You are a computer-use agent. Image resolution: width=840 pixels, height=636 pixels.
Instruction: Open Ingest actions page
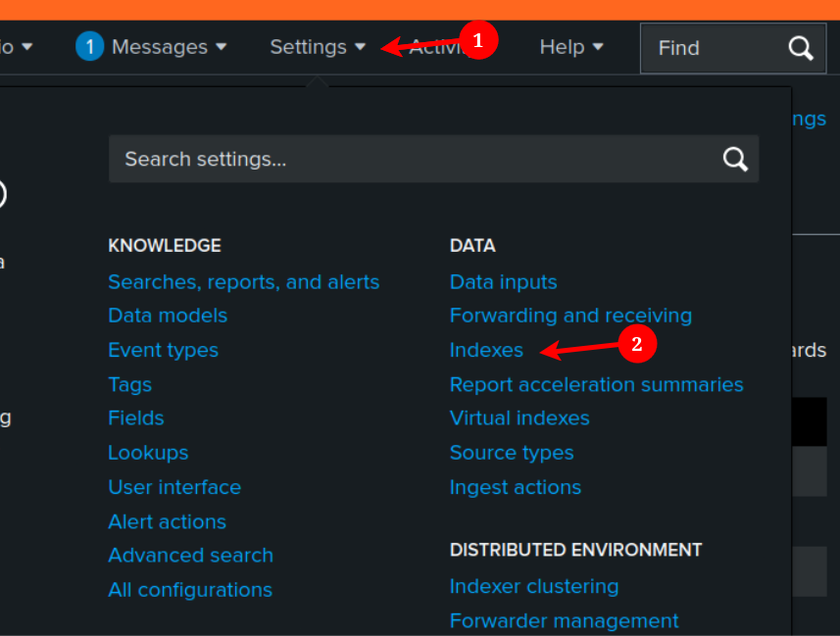[515, 487]
